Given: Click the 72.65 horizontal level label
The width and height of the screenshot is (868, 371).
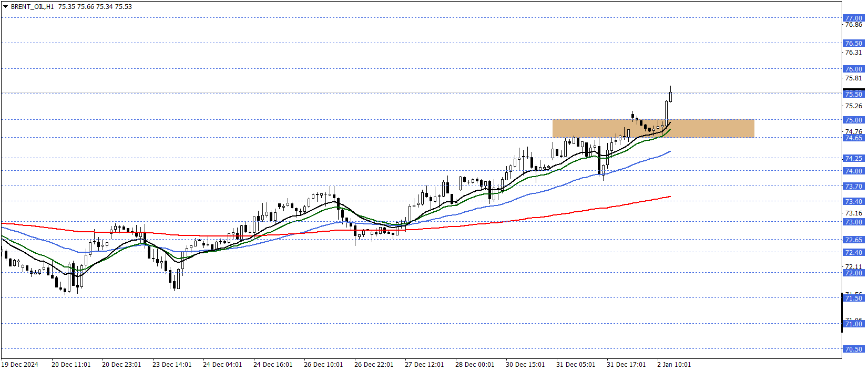Looking at the screenshot, I should click(853, 240).
